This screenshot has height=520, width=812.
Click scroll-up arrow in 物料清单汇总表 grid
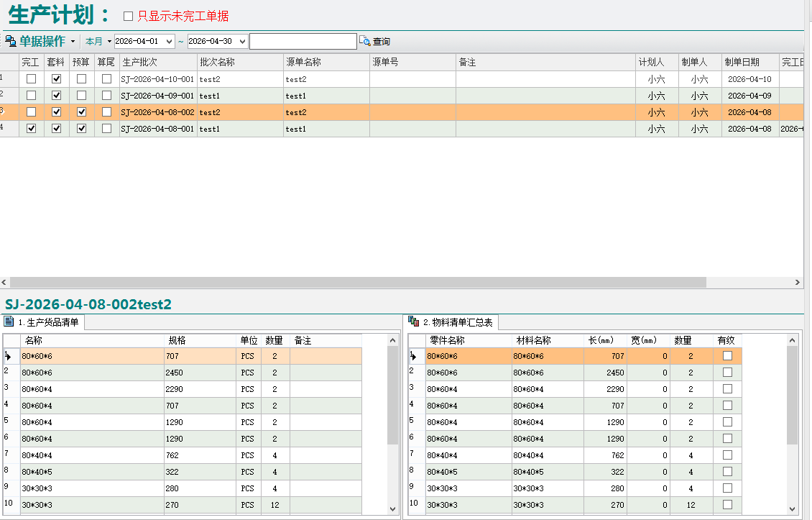click(x=792, y=340)
